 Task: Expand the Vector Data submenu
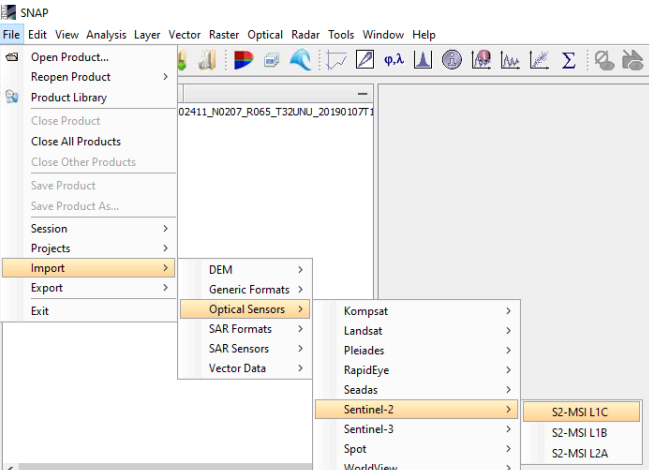point(245,368)
